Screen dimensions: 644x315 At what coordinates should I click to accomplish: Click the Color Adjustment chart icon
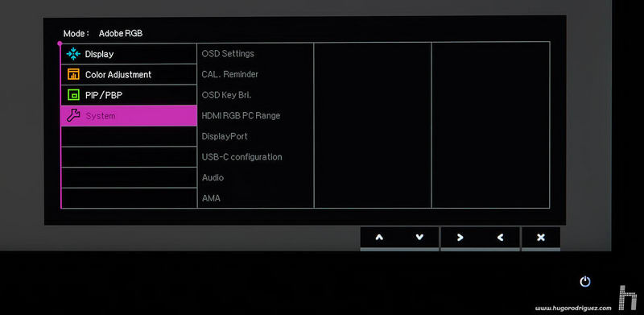73,74
